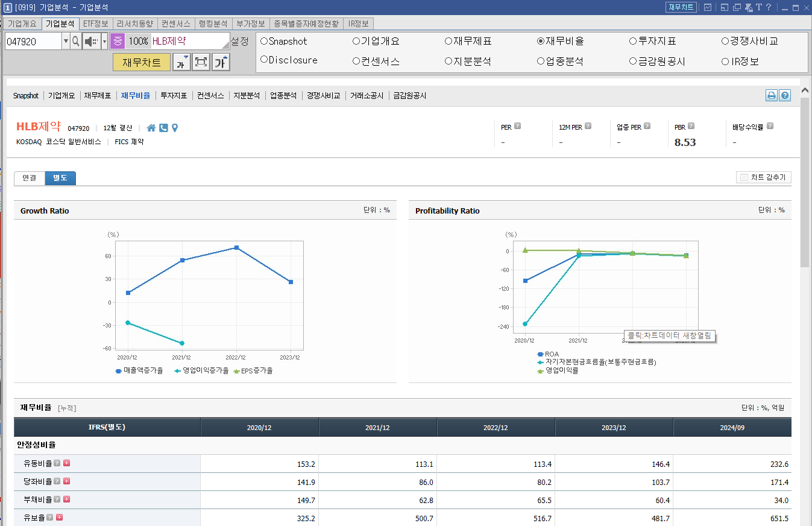Expand 유보율 row with plus icon
Viewport: 812px width, 526px height.
(59, 518)
